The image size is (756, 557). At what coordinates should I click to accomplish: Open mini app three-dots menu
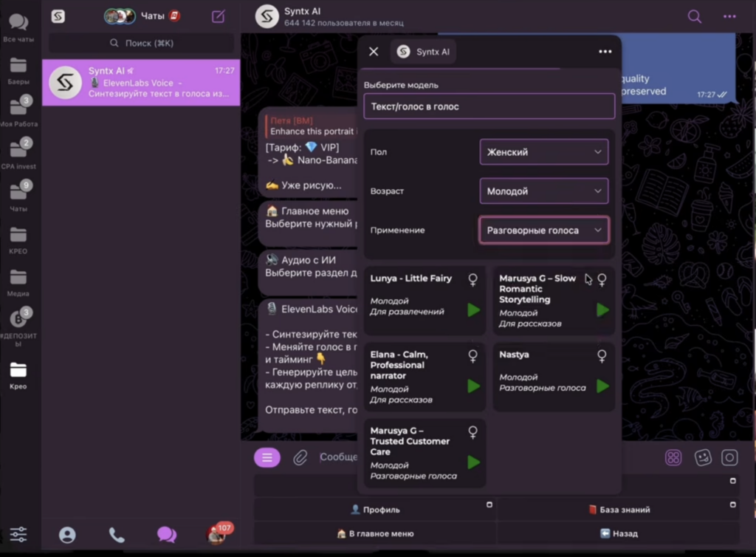605,52
